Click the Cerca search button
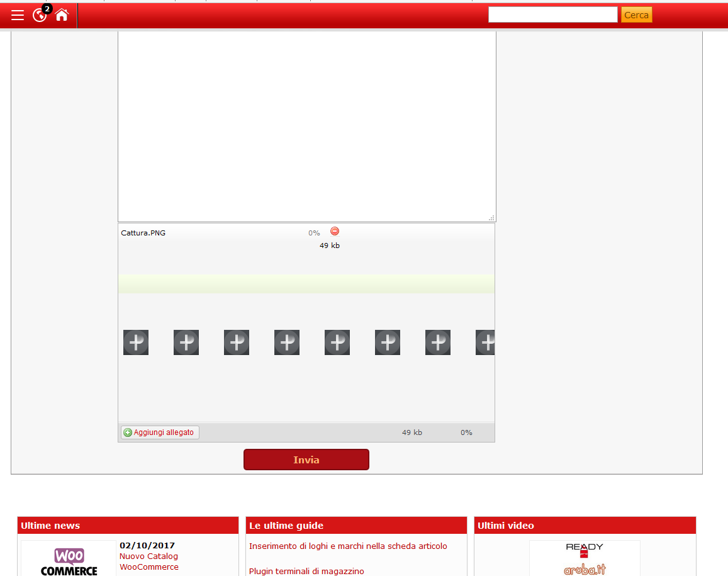Viewport: 728px width, 576px height. 636,15
